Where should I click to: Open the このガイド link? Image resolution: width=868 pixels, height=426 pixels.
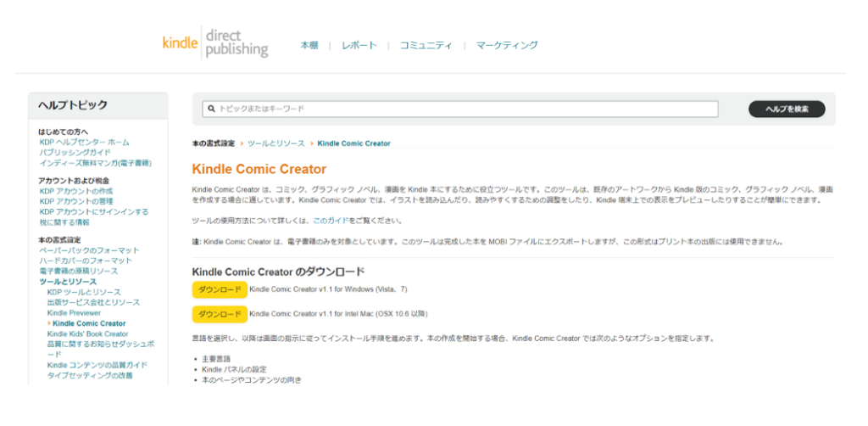pyautogui.click(x=331, y=221)
